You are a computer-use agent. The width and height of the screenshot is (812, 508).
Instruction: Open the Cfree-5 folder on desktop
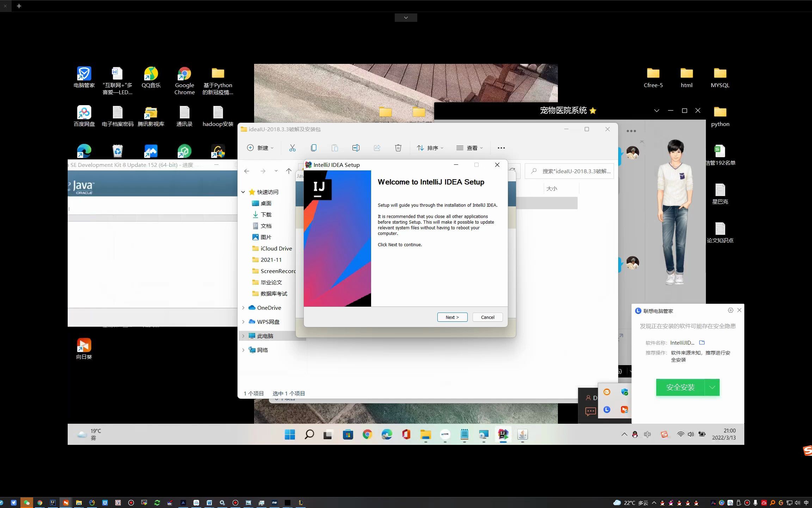[653, 78]
